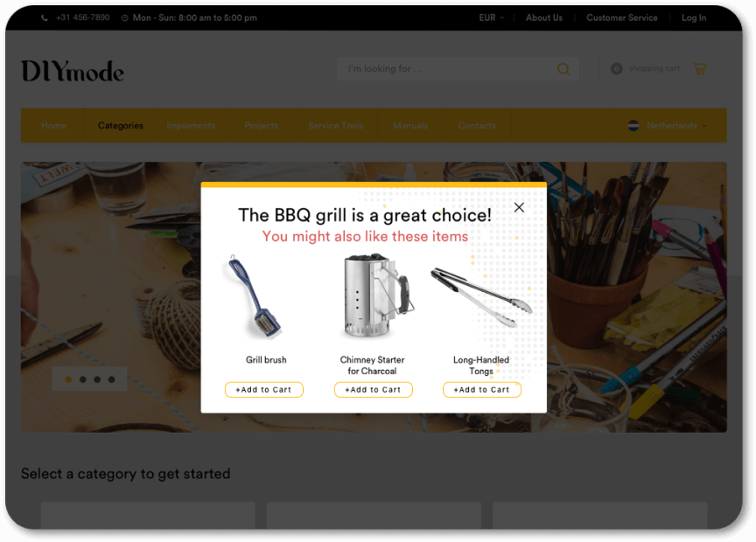Click the Netherlands flag icon
The width and height of the screenshot is (756, 542).
point(633,126)
